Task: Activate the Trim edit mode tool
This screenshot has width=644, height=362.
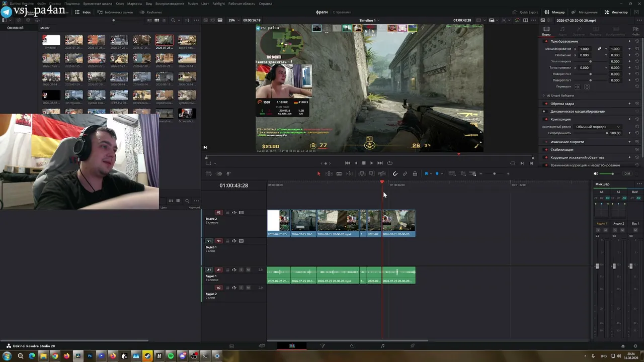Action: coord(329,174)
